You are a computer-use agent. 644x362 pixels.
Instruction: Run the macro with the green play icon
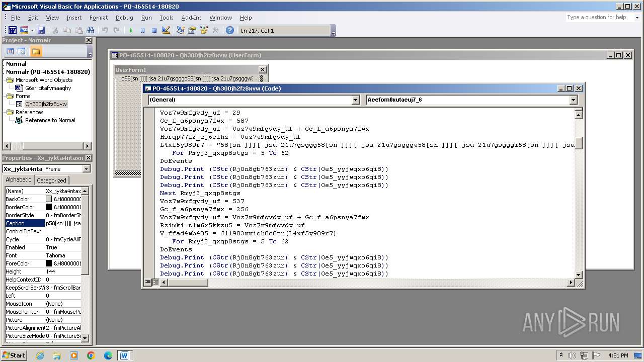click(131, 31)
